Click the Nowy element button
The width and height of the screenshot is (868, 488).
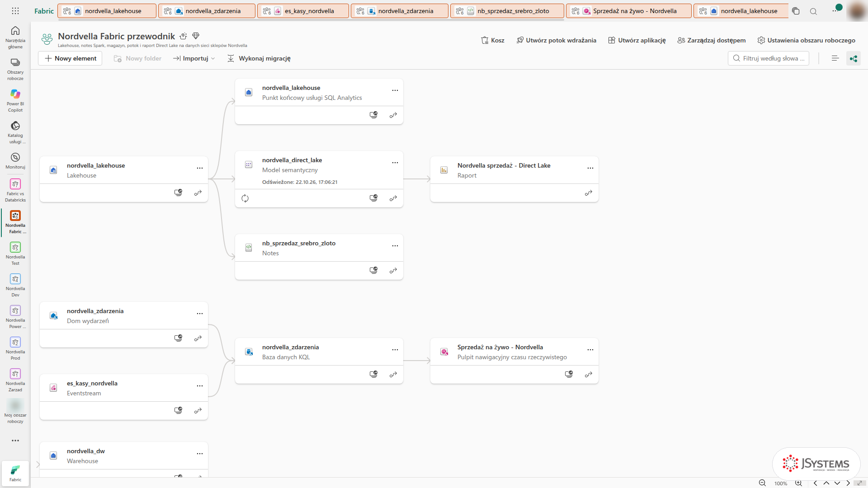click(x=70, y=58)
